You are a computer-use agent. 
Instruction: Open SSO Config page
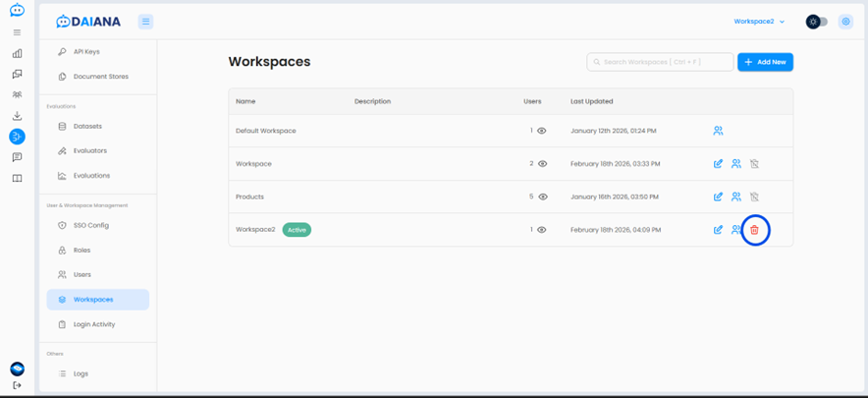(90, 226)
